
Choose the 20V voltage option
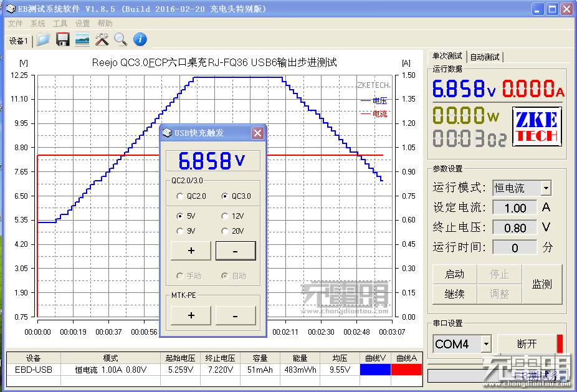(x=224, y=231)
